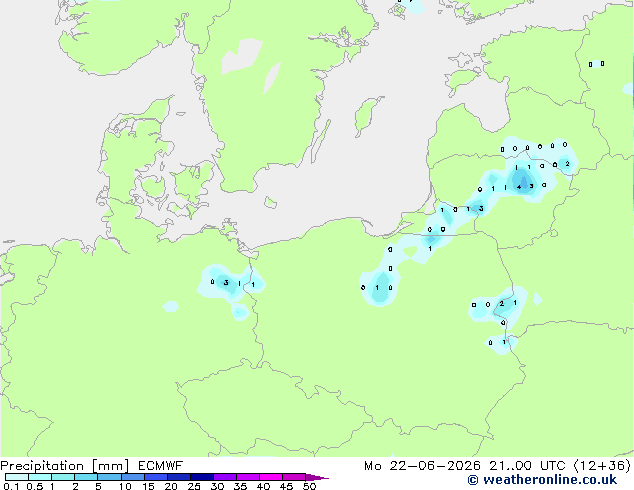
Task: Click the '50' legend scale label
Action: pyautogui.click(x=309, y=486)
